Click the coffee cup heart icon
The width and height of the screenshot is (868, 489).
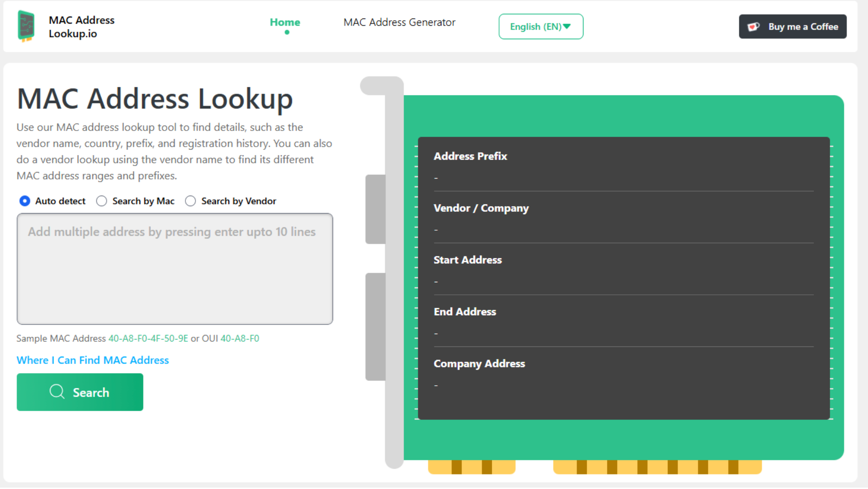[x=753, y=27]
